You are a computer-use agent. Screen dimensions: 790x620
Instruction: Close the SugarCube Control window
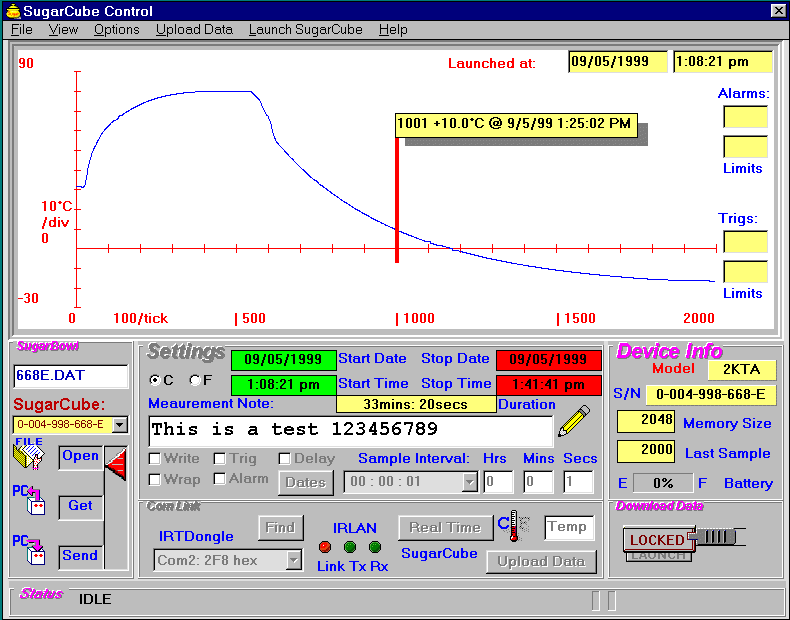coord(778,11)
